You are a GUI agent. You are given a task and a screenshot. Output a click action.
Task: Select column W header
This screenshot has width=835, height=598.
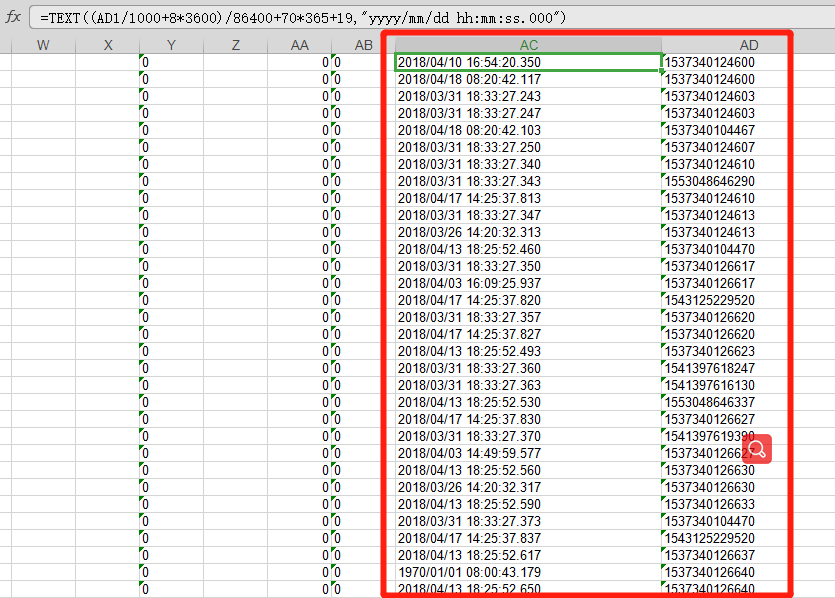pyautogui.click(x=43, y=45)
